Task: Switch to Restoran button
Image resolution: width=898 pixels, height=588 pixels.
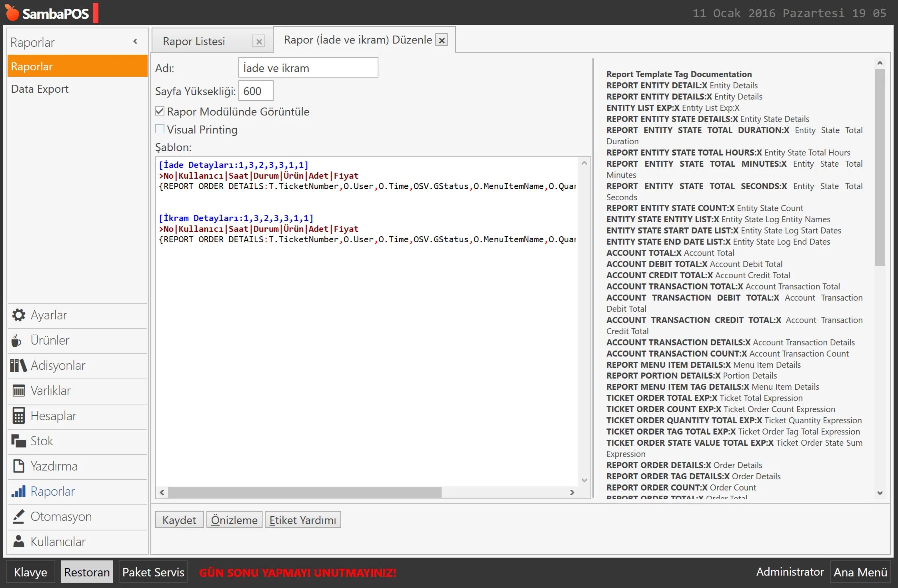Action: [87, 572]
